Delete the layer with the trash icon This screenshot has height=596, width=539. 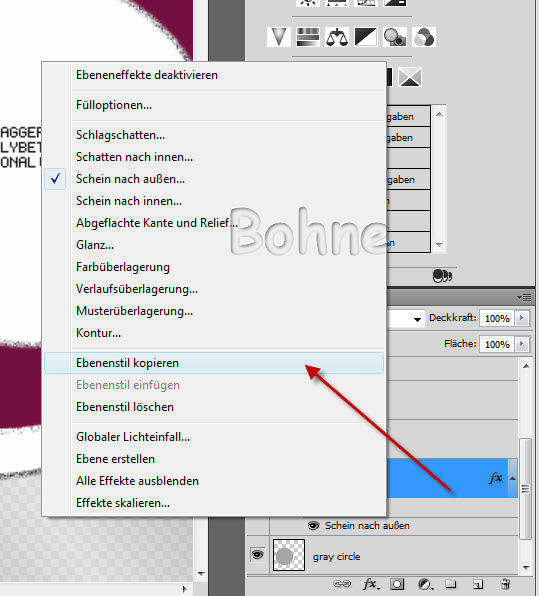506,584
